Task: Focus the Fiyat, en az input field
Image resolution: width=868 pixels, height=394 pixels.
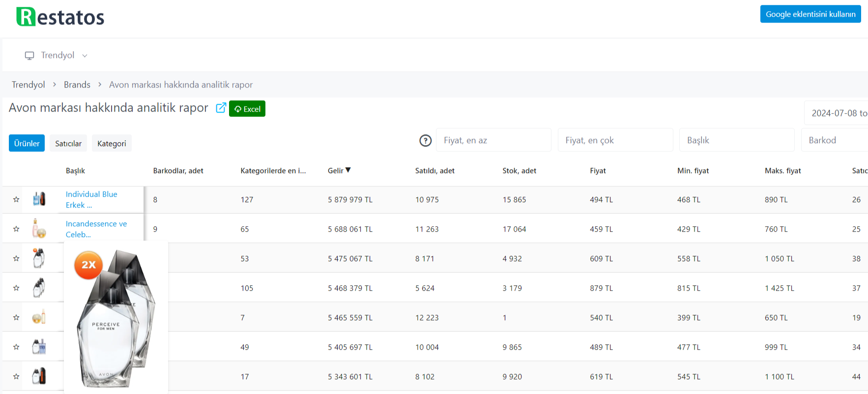Action: click(493, 140)
